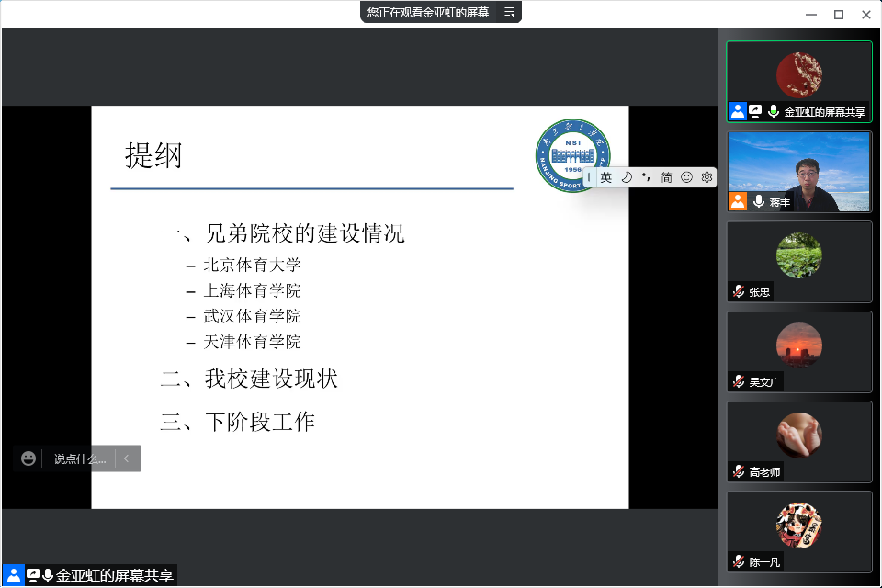Click 蒋丰's microphone icon
Screen dimensions: 882x588
click(x=759, y=201)
